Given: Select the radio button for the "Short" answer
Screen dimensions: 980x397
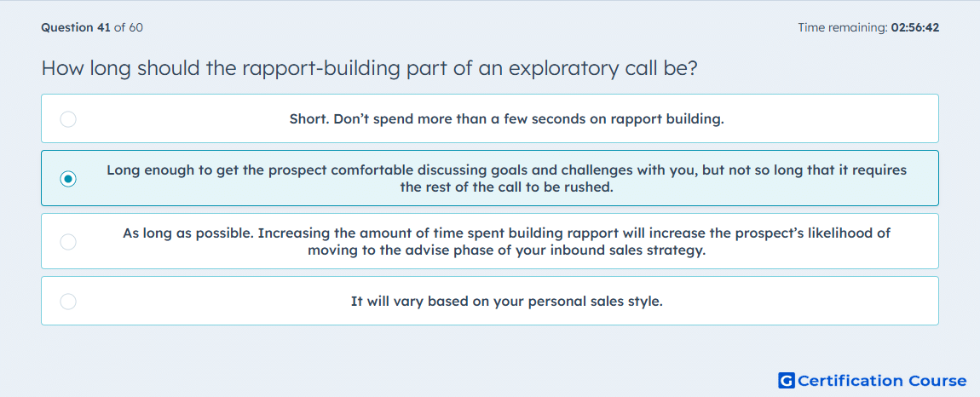Looking at the screenshot, I should 68,118.
